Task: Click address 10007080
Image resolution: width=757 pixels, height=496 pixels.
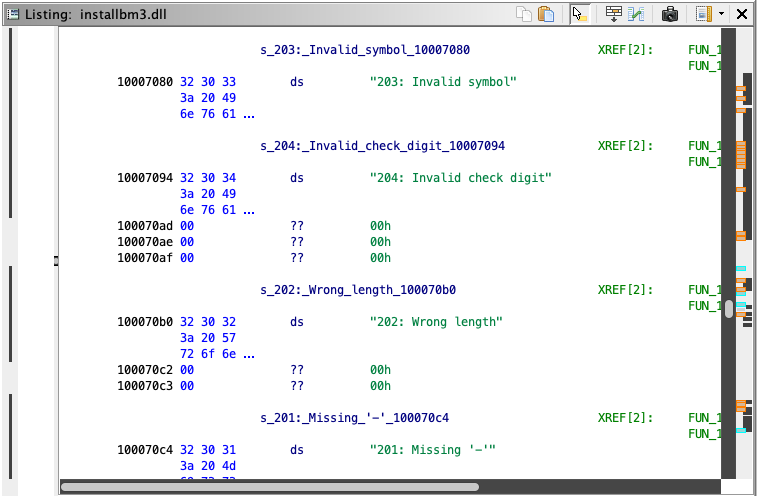Action: click(145, 82)
